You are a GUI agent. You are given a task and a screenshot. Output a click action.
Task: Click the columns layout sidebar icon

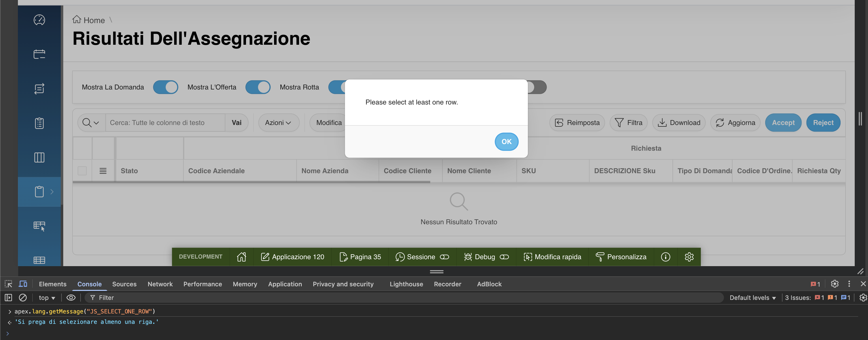tap(39, 157)
